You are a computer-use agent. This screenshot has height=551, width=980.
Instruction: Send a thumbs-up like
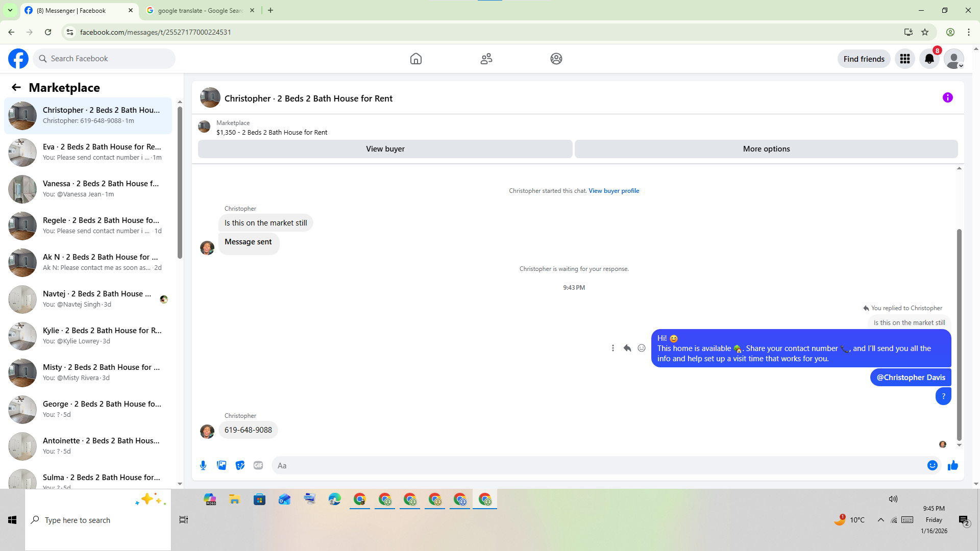[952, 465]
